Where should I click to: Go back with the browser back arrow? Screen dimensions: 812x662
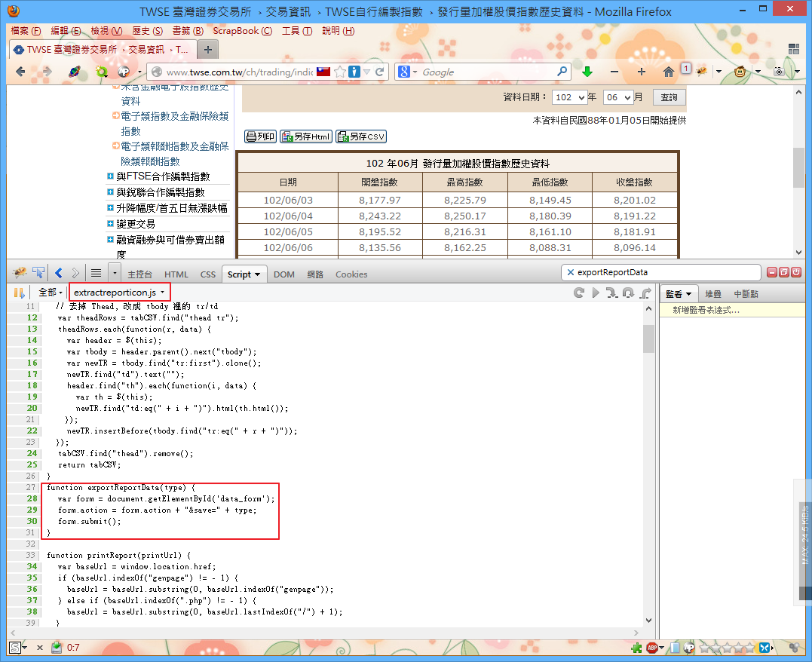20,72
